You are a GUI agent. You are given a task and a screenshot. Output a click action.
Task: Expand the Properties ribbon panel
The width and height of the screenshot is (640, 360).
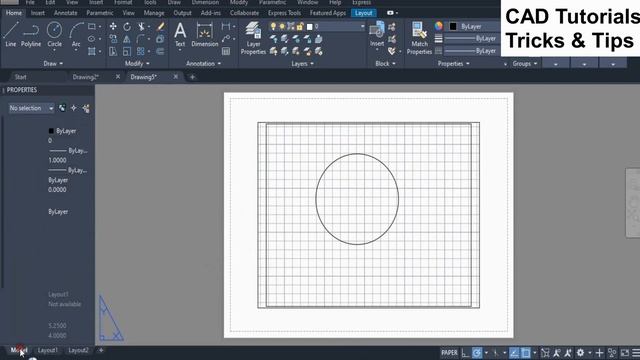[453, 64]
